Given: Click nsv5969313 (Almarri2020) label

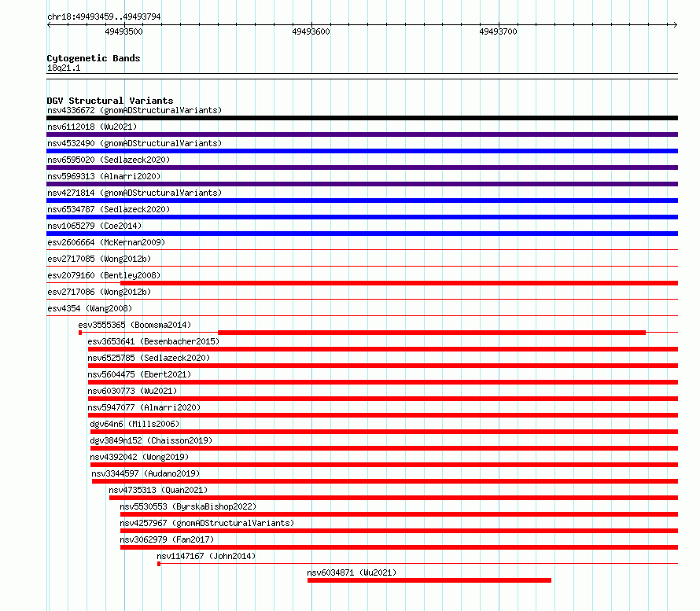Looking at the screenshot, I should point(104,176).
